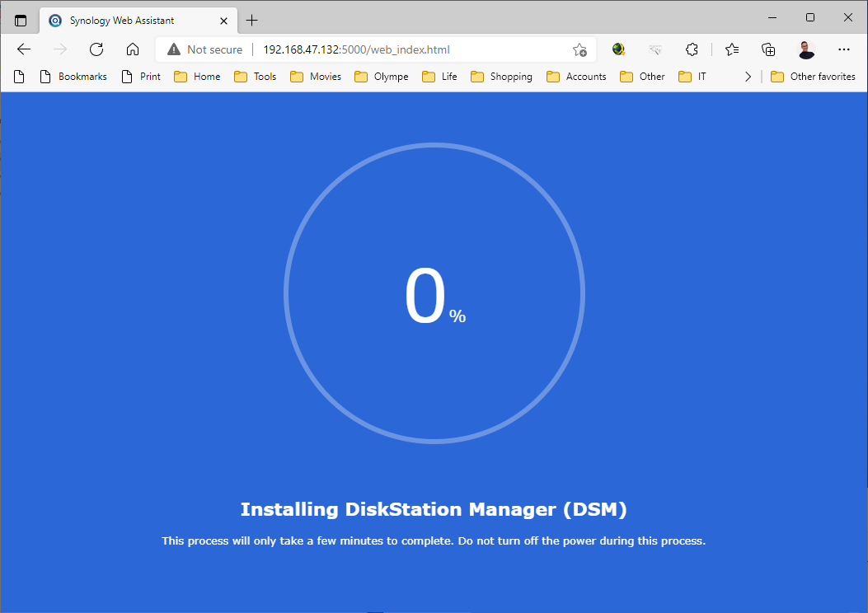Viewport: 868px width, 613px height.
Task: Open the Bookmarks favorite
Action: [x=73, y=77]
